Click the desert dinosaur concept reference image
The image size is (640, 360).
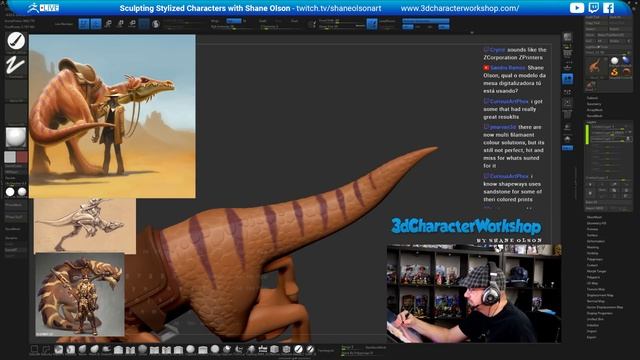point(112,116)
